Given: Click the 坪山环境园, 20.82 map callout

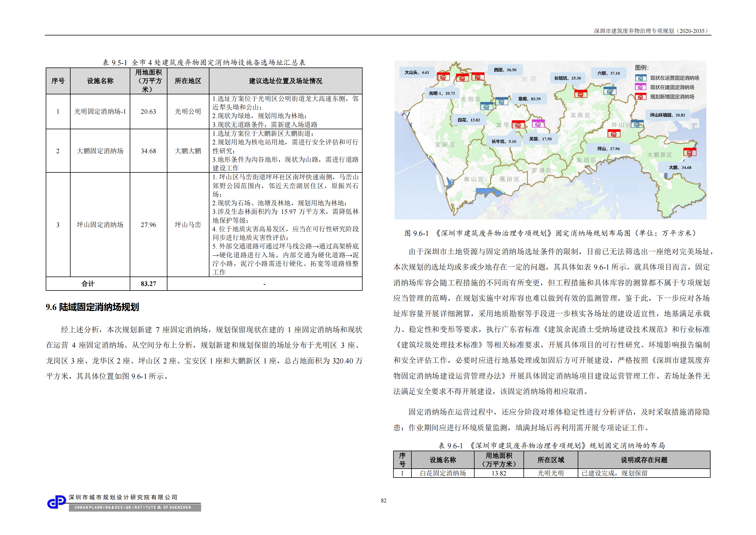Looking at the screenshot, I should pyautogui.click(x=667, y=115).
